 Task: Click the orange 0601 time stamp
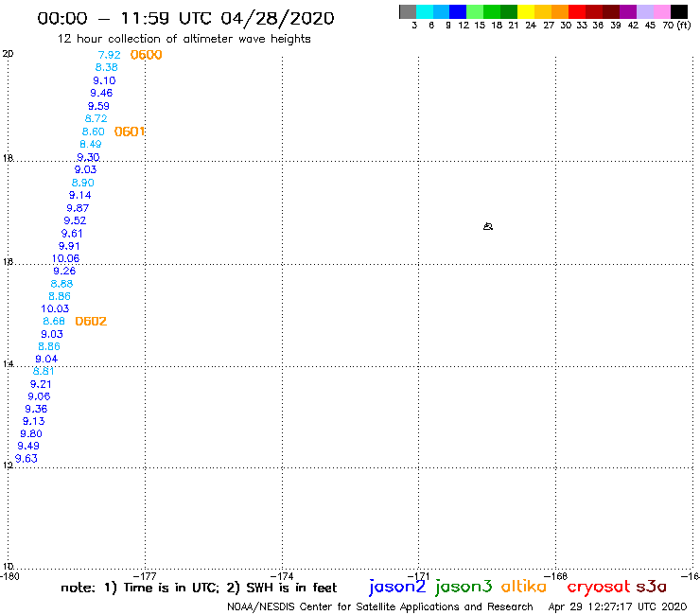pos(130,132)
